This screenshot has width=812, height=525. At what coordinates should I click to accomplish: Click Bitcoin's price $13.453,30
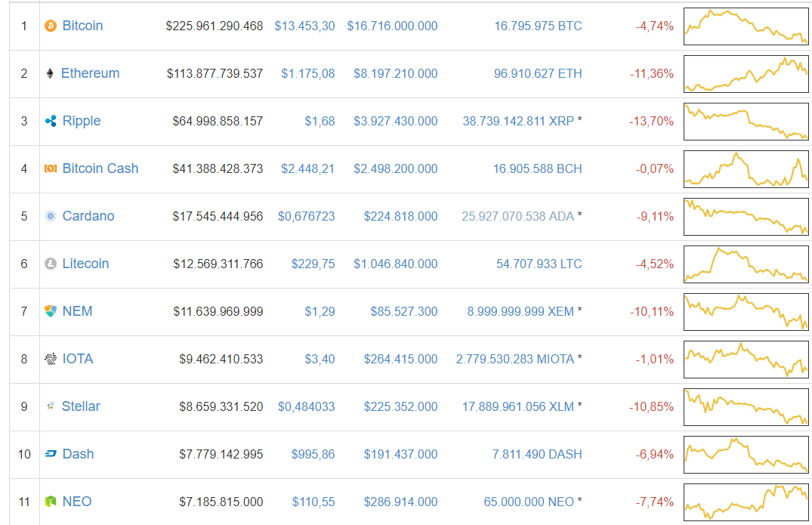point(304,26)
